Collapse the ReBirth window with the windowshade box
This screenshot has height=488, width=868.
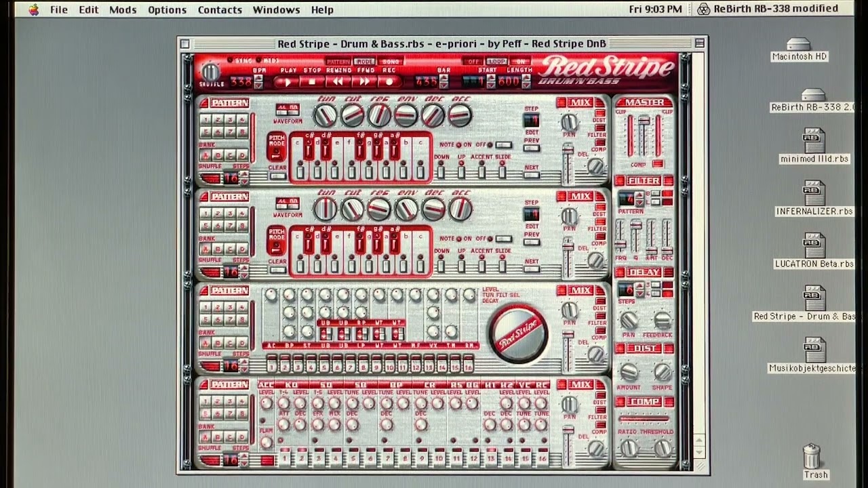point(700,43)
